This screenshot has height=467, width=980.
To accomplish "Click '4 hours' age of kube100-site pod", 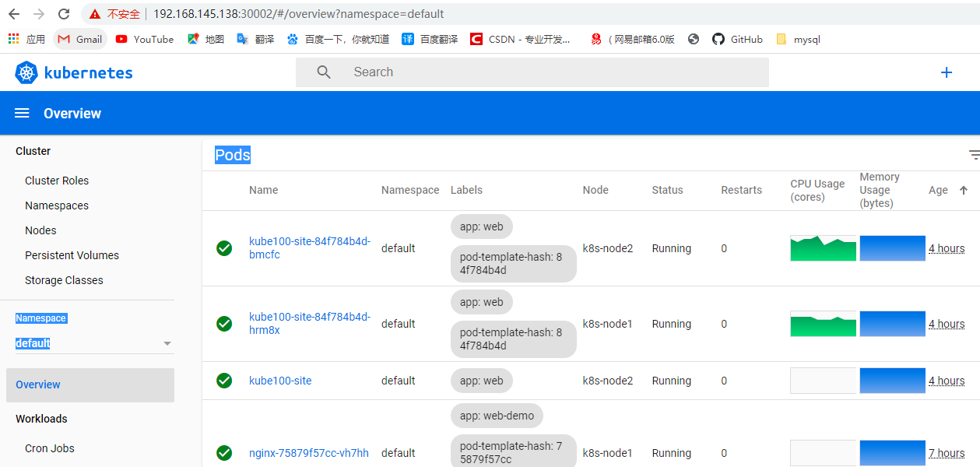I will [947, 381].
